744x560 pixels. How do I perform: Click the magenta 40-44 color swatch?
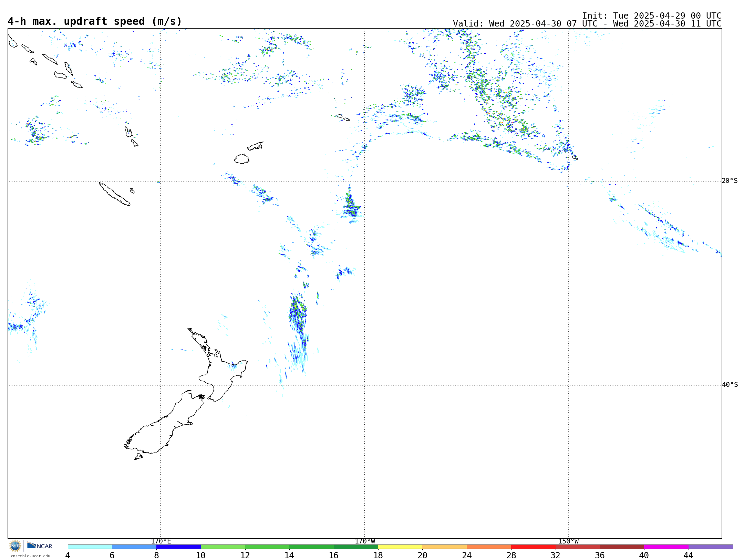pyautogui.click(x=666, y=547)
